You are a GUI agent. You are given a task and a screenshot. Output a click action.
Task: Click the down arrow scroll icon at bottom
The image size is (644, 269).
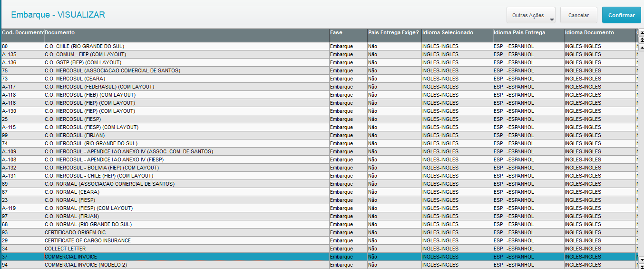[642, 260]
